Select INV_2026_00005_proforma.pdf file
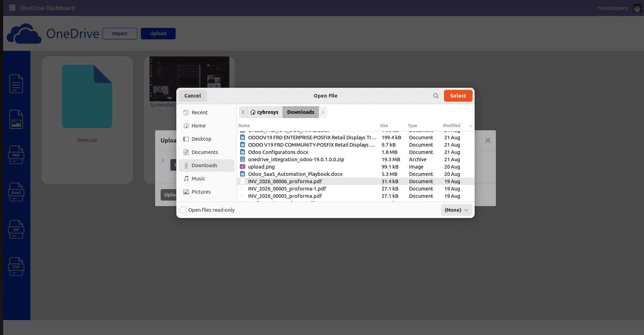The height and width of the screenshot is (335, 644). [x=356, y=196]
